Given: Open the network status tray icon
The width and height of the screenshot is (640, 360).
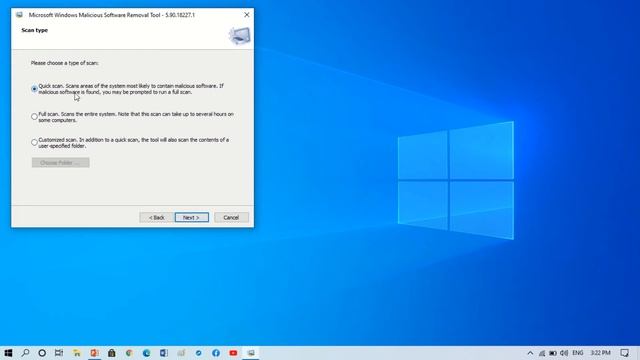Looking at the screenshot, I should [x=542, y=353].
